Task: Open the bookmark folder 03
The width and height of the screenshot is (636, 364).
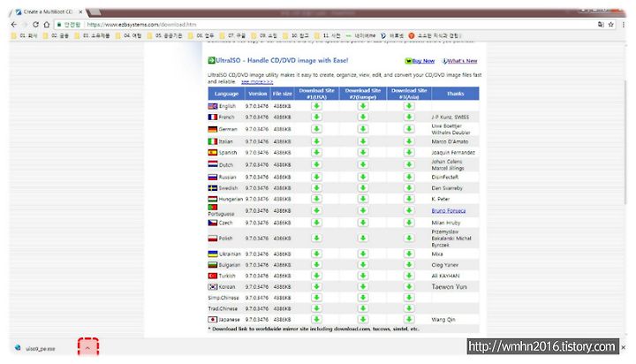Action: point(92,35)
